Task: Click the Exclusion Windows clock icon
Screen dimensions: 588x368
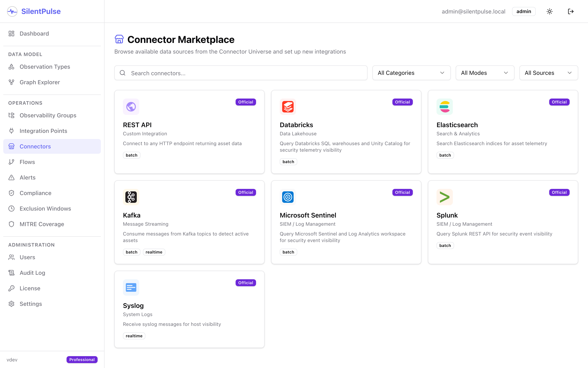Action: (x=11, y=209)
